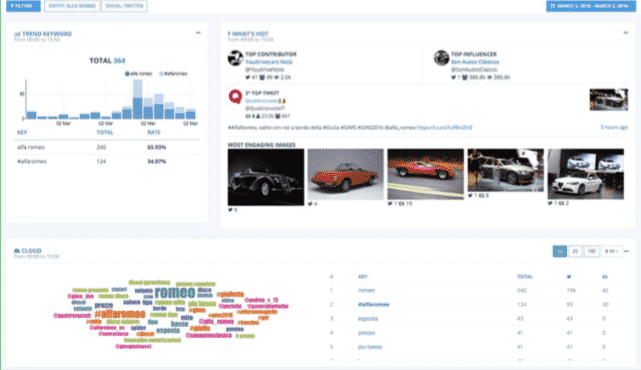Click the '5 hours ago' tweet timestamp
The width and height of the screenshot is (641, 370).
[614, 127]
